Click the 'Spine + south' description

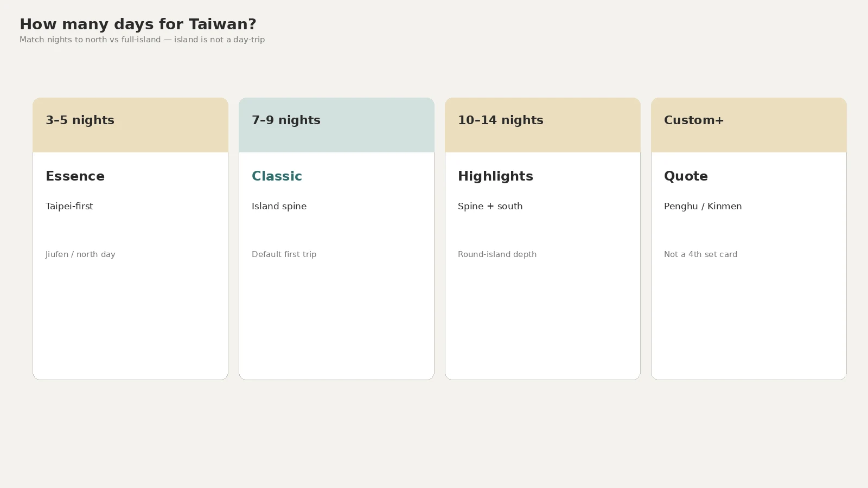[x=490, y=206]
